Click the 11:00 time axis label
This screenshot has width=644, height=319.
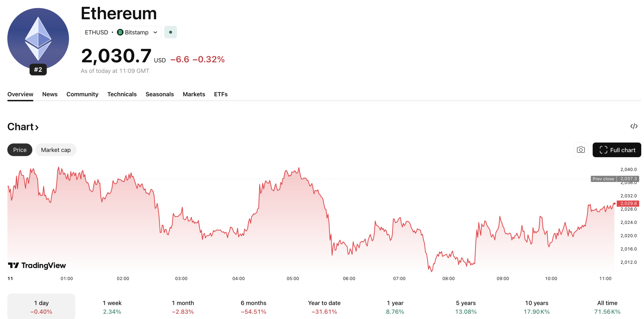(605, 278)
